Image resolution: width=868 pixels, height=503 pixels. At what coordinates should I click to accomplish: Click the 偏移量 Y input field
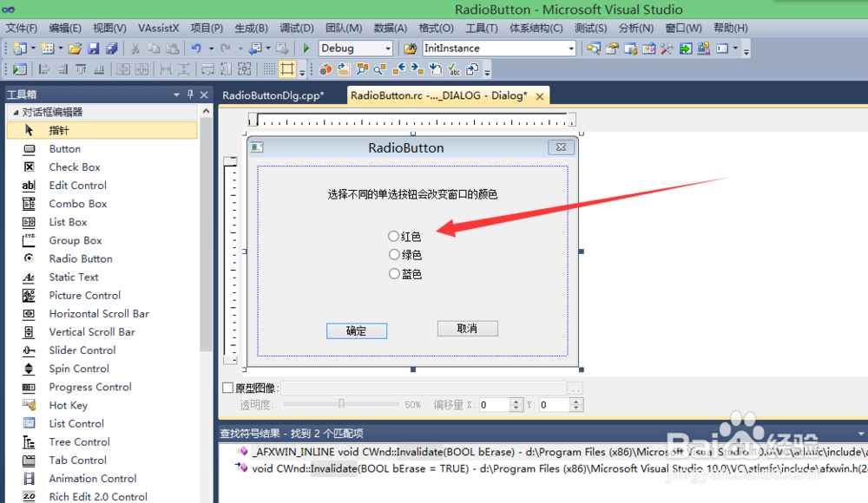(x=555, y=405)
